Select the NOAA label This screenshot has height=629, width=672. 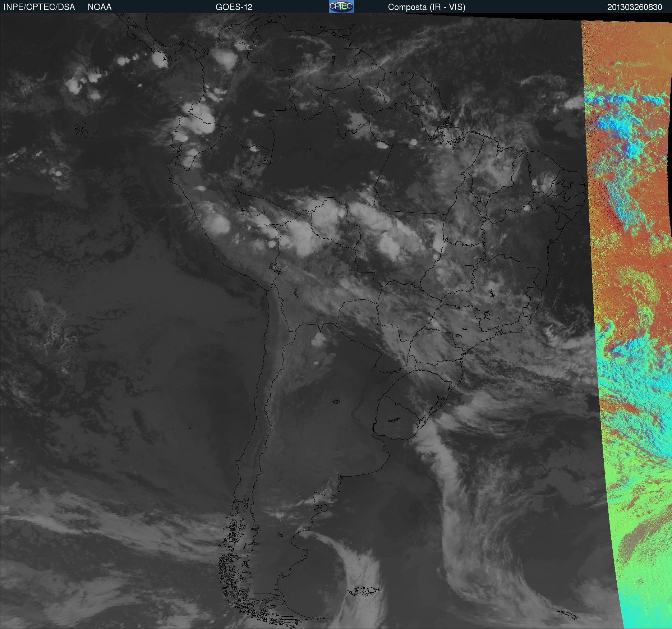100,7
